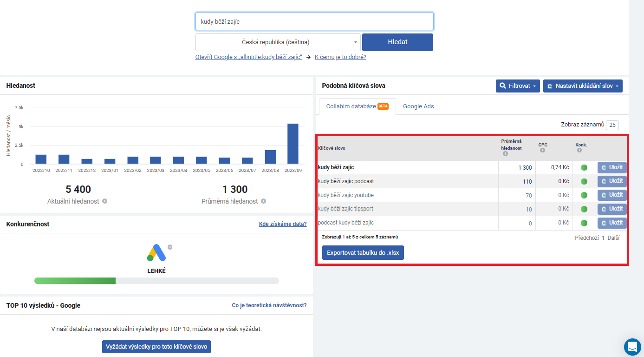Click the Google Ads logo in Konkurenčnost
This screenshot has height=357, width=644.
156,252
